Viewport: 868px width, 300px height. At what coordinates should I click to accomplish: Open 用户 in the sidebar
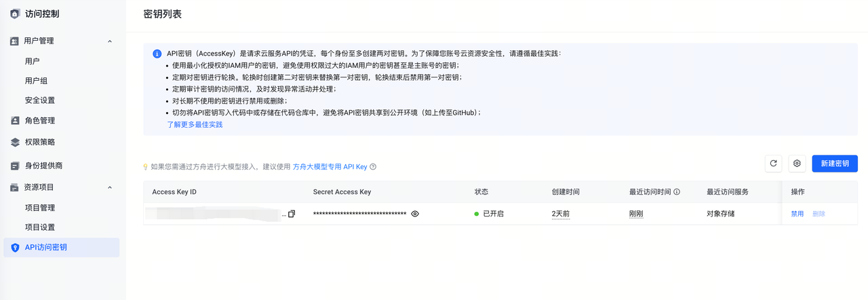33,61
